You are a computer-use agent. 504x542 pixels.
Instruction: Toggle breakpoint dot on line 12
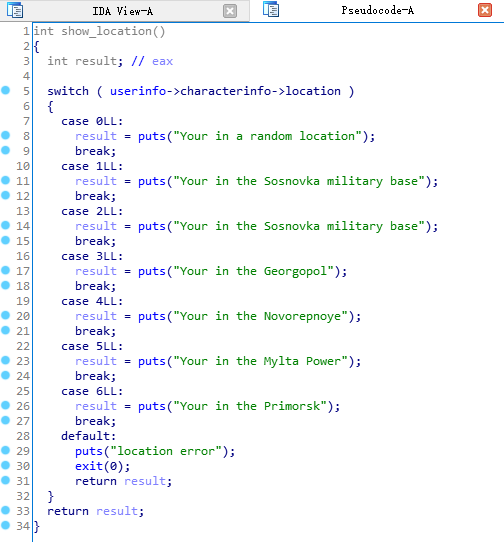(x=6, y=195)
